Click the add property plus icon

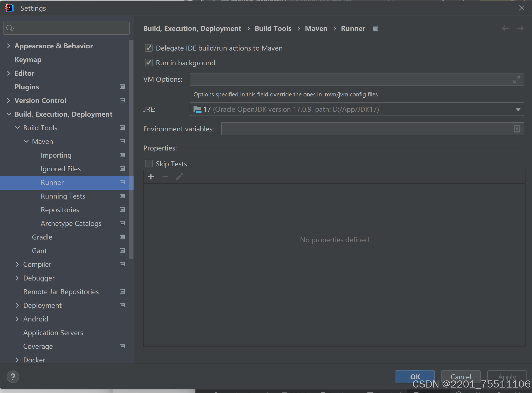(x=151, y=177)
